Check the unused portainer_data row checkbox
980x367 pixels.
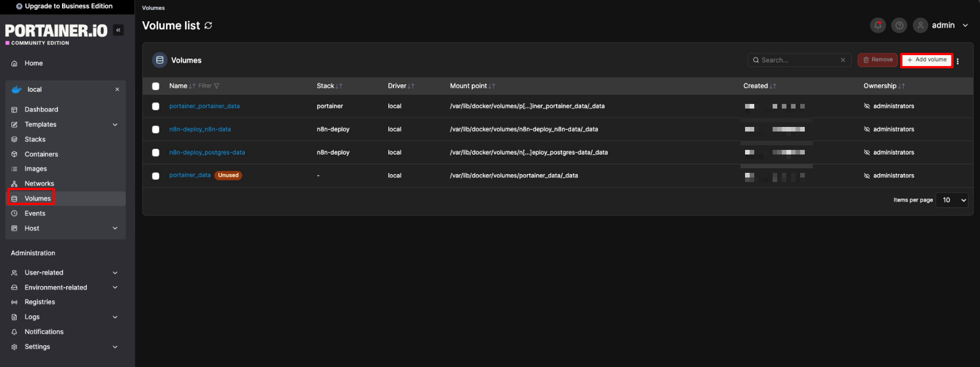(156, 176)
